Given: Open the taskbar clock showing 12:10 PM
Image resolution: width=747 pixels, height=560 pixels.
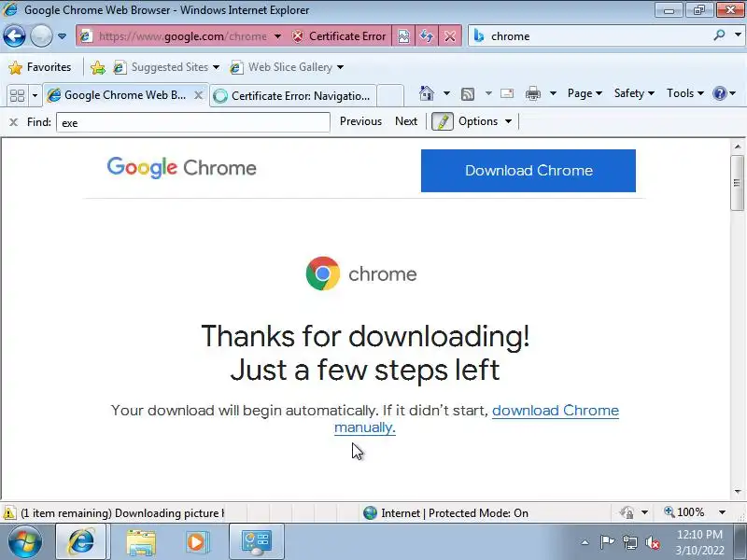Looking at the screenshot, I should pyautogui.click(x=699, y=542).
